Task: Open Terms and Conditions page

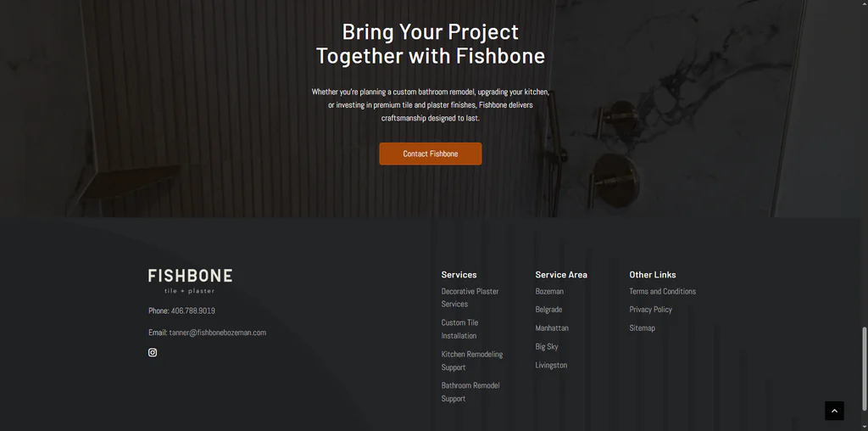Action: tap(663, 291)
